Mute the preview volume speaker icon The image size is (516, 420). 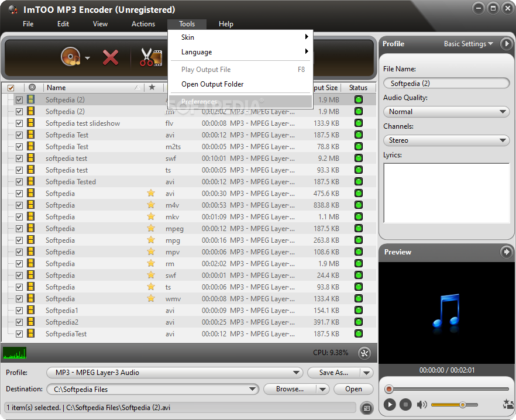click(422, 405)
